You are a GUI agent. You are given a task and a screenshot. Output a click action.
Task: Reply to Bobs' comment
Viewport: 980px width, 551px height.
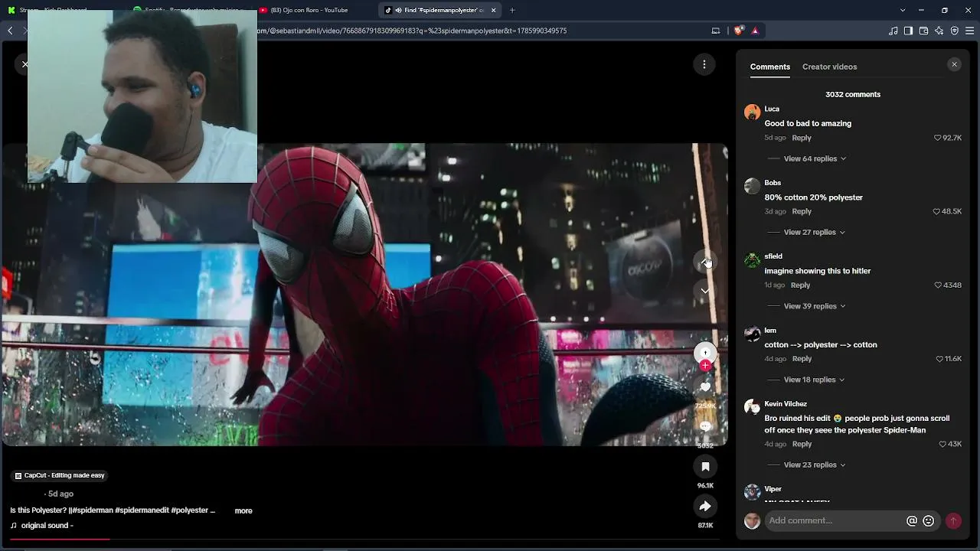pos(802,211)
